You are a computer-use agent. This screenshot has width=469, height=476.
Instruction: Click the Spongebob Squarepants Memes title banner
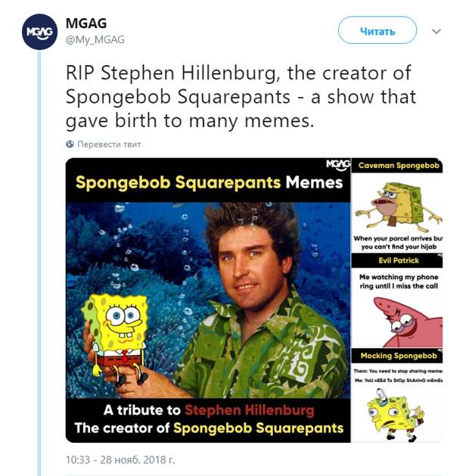209,182
